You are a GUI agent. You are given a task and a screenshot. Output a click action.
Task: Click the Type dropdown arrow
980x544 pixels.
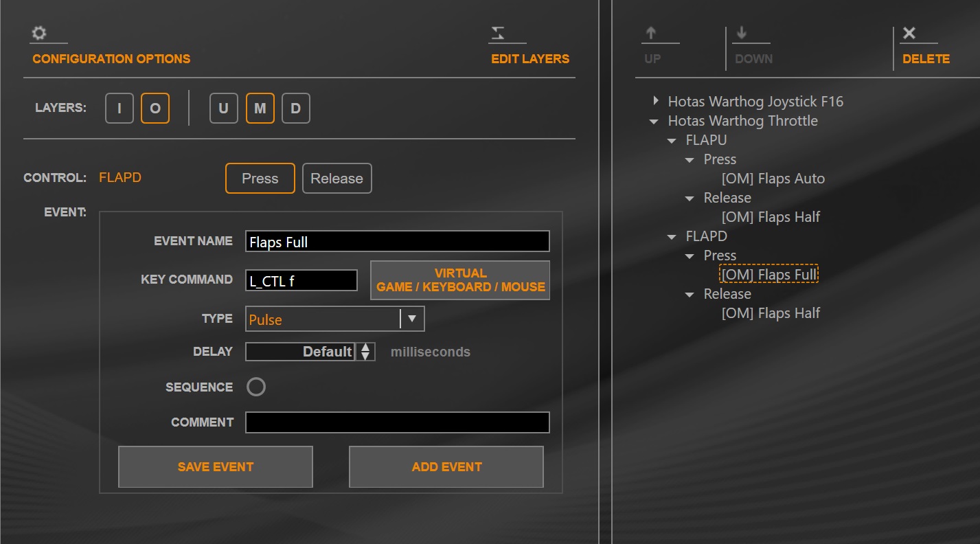pyautogui.click(x=412, y=319)
